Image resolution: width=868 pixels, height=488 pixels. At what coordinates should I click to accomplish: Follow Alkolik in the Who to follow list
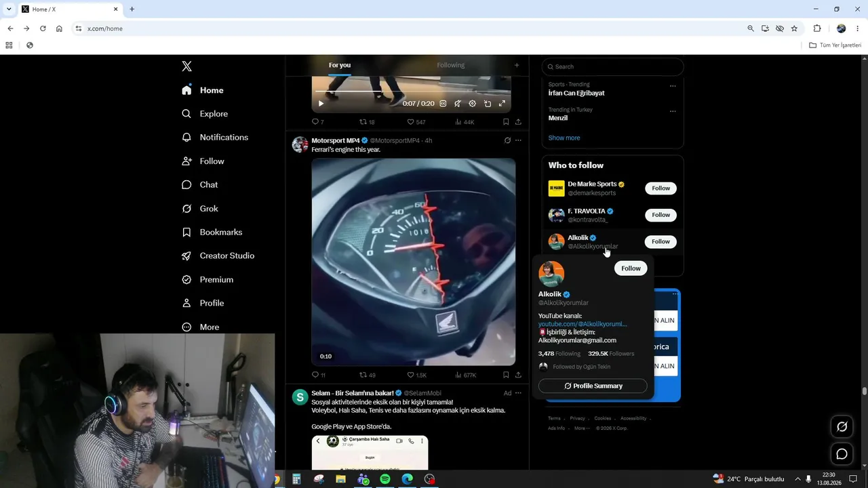[660, 241]
